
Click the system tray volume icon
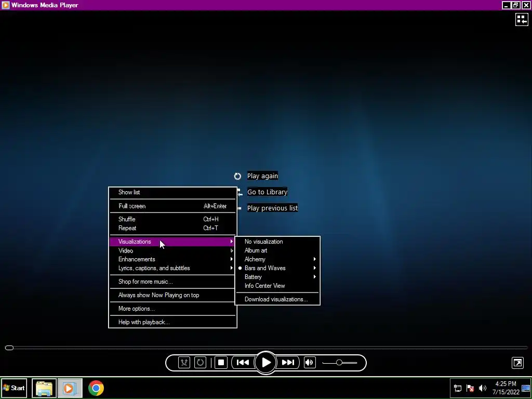click(x=482, y=388)
